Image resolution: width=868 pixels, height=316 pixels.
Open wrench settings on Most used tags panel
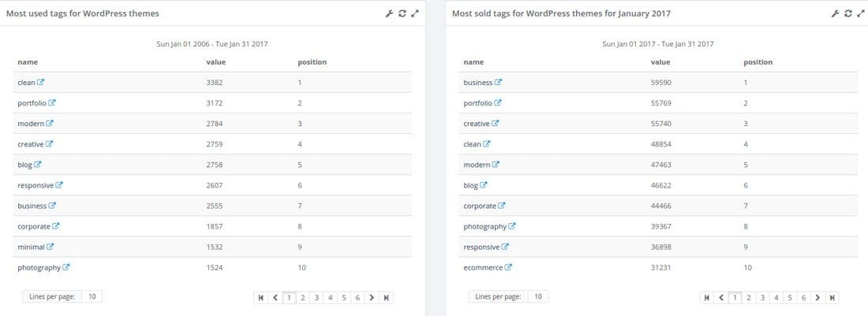pyautogui.click(x=388, y=13)
